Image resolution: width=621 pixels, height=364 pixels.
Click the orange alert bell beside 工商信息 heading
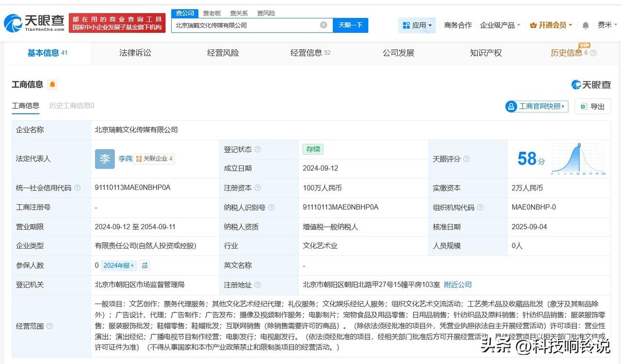(x=52, y=85)
